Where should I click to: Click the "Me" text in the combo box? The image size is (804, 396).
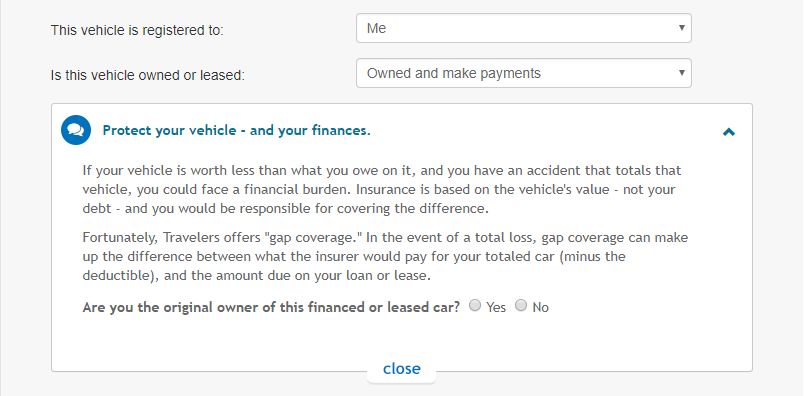[376, 28]
